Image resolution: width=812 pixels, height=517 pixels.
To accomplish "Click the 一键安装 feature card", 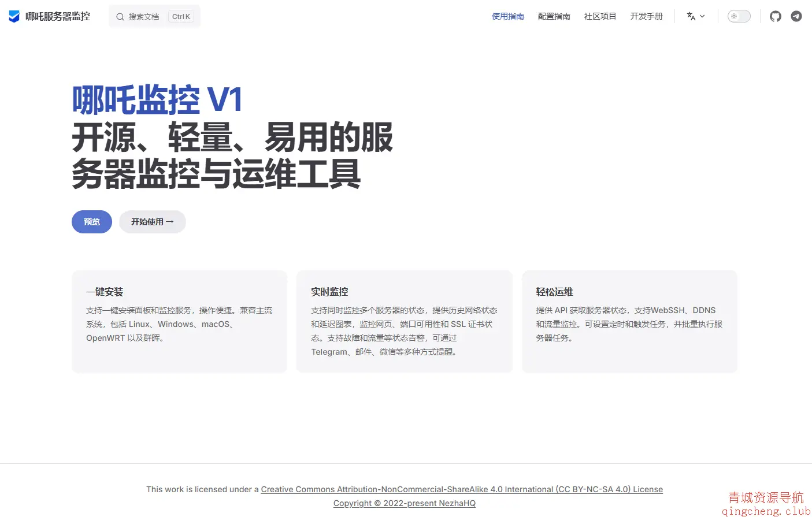I will pyautogui.click(x=179, y=321).
